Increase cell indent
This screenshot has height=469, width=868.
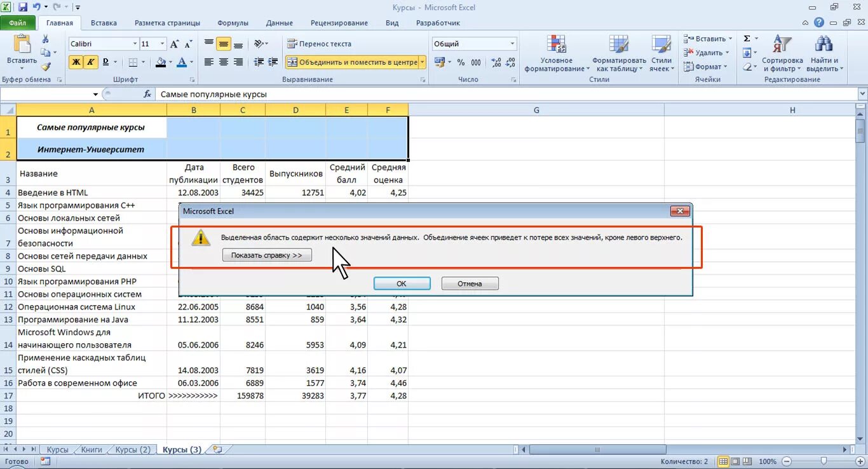[273, 62]
